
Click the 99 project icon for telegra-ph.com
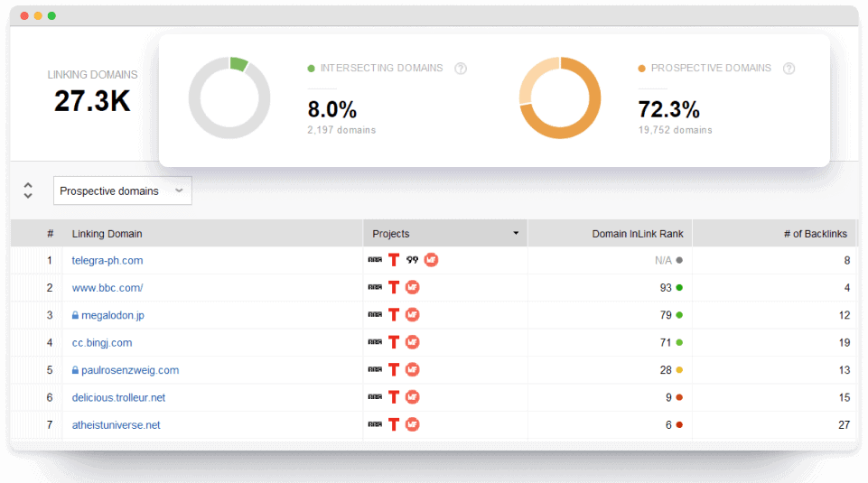412,260
